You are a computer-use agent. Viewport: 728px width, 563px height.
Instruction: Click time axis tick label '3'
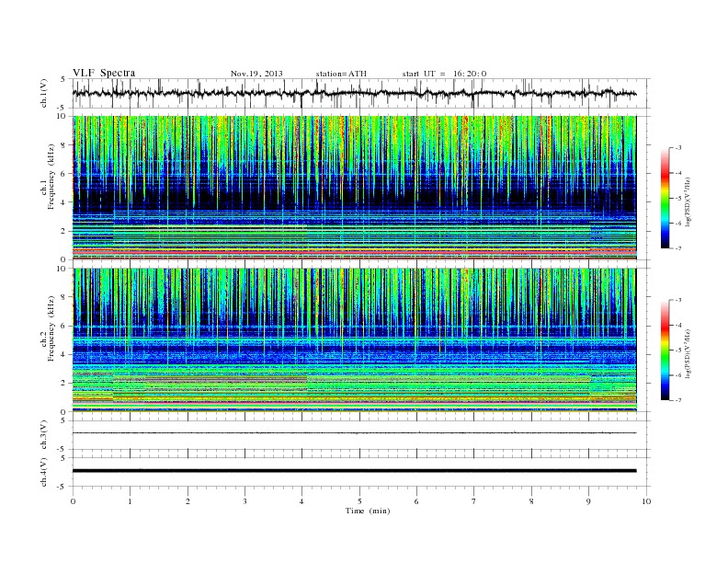click(245, 501)
